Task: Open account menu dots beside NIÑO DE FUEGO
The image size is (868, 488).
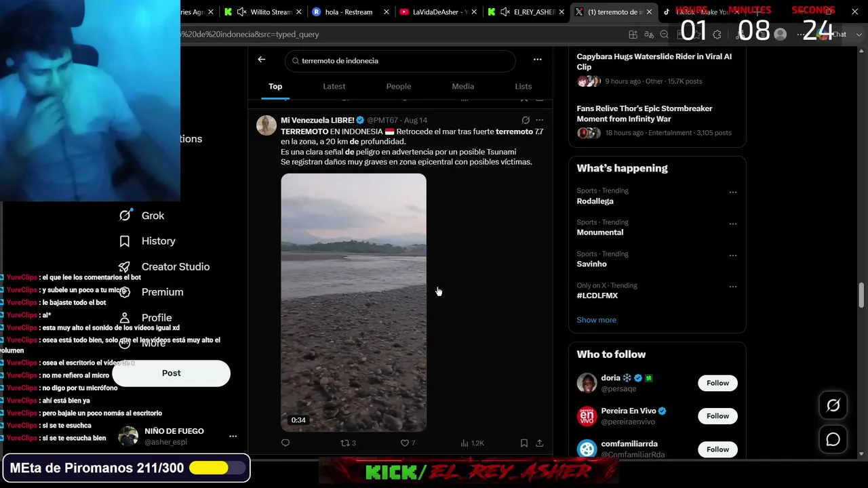Action: [x=233, y=436]
